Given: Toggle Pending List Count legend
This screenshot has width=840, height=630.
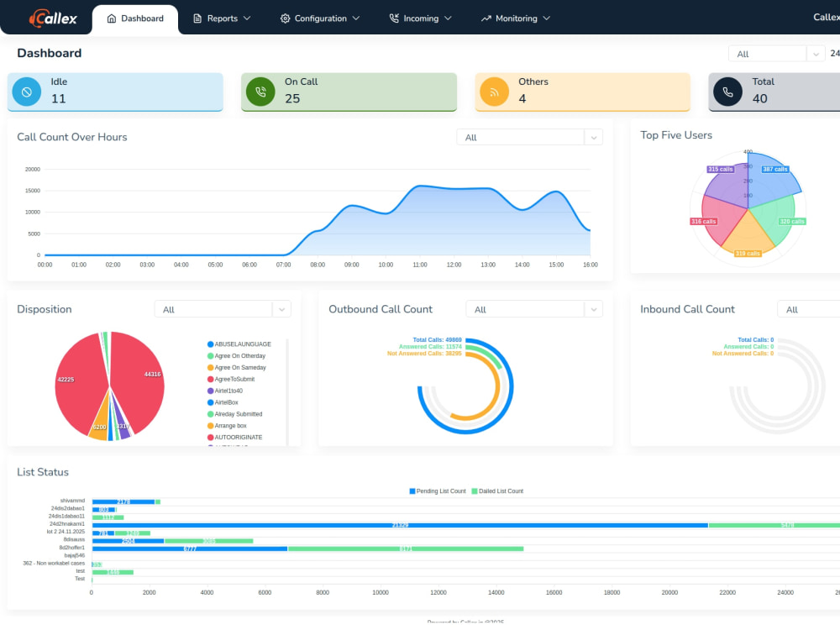Looking at the screenshot, I should point(438,491).
